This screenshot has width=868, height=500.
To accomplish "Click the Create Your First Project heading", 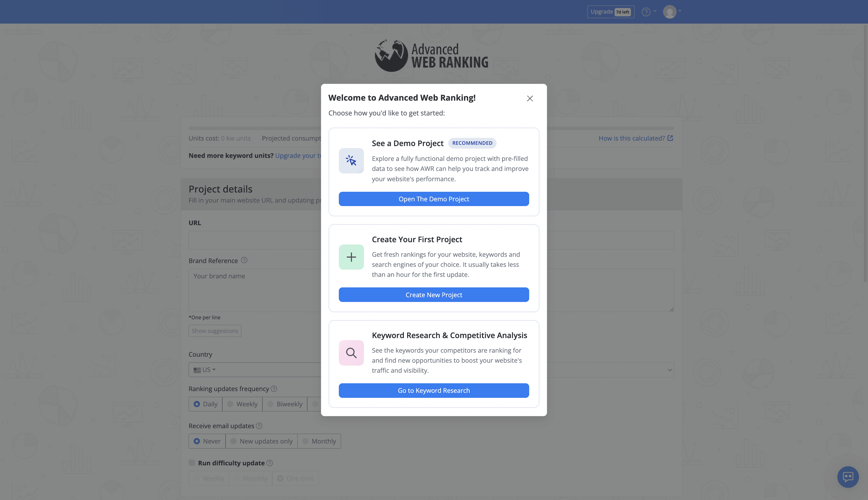I will coord(417,239).
